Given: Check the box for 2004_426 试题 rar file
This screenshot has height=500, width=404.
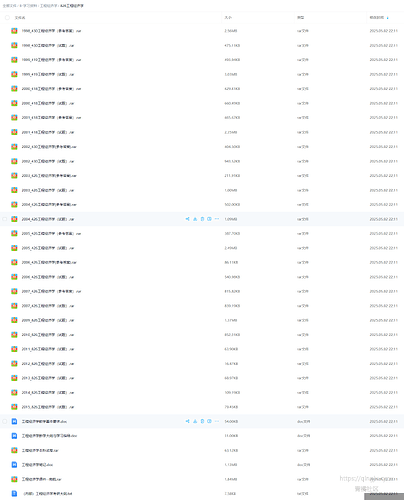Looking at the screenshot, I should [5, 219].
